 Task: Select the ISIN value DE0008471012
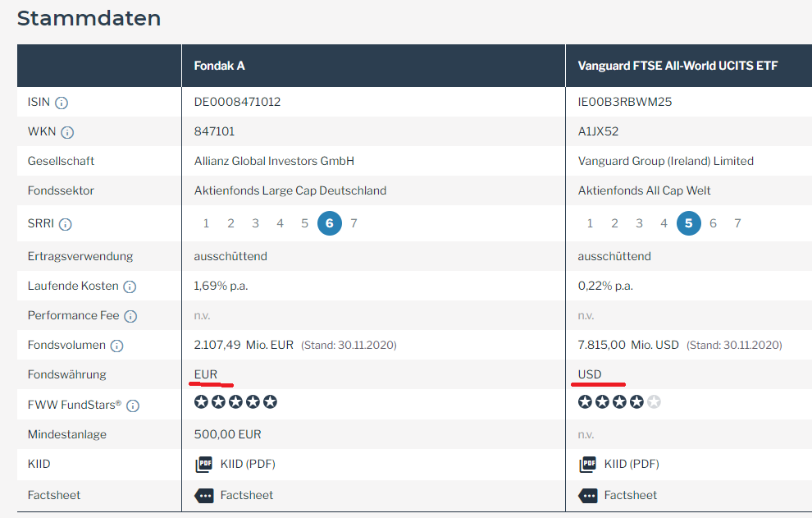237,102
